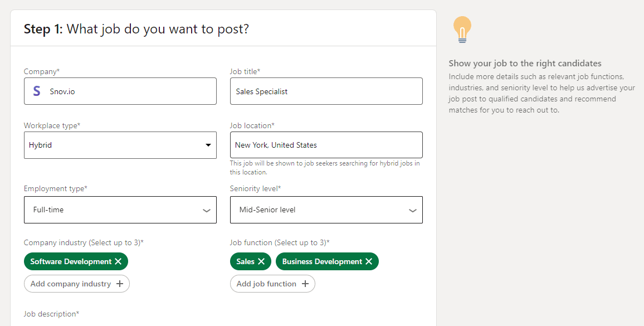Viewport: 644px width, 326px height.
Task: Select the Sales tag label
Action: 245,261
